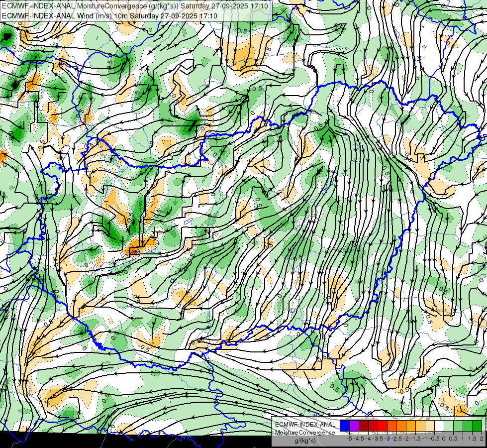Click the dark maroon legend swatch
487x448 pixels.
364,426
